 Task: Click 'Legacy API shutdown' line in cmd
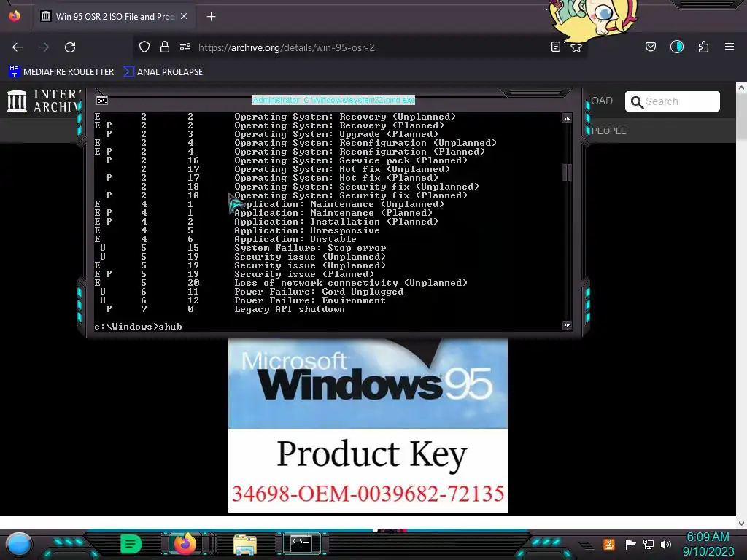click(289, 309)
